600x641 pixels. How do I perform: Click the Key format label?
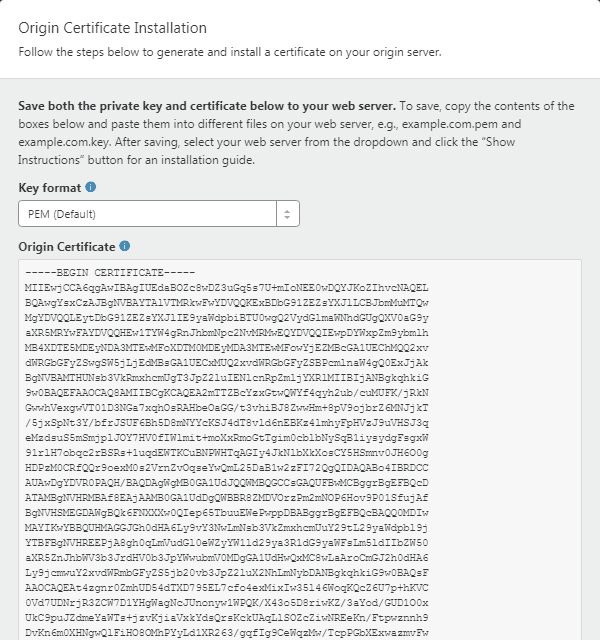point(49,188)
